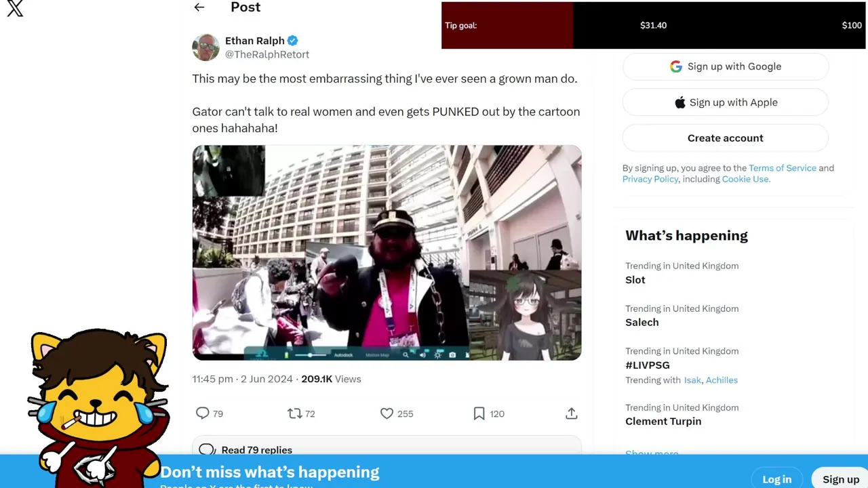This screenshot has width=868, height=488.
Task: Open the Cookie Use link
Action: pos(745,179)
